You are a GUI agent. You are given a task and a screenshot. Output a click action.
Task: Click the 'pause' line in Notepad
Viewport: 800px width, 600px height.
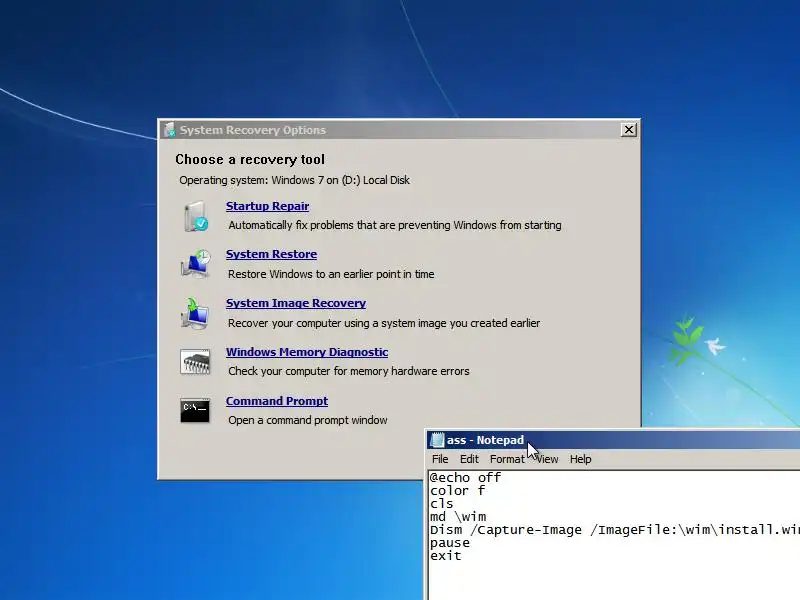[449, 543]
